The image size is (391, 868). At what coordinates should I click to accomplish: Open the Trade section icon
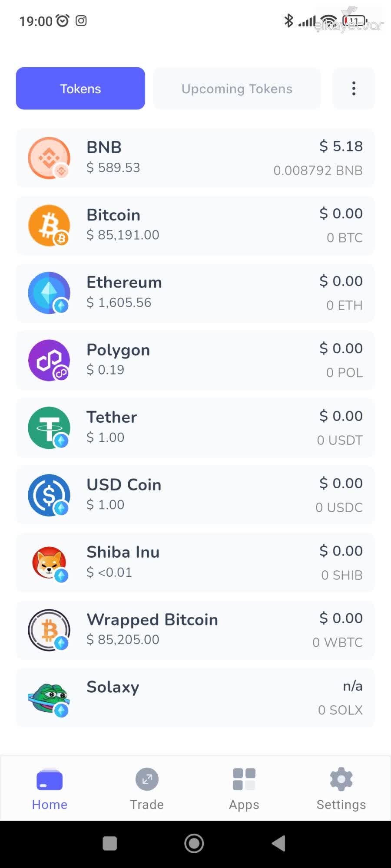[146, 779]
